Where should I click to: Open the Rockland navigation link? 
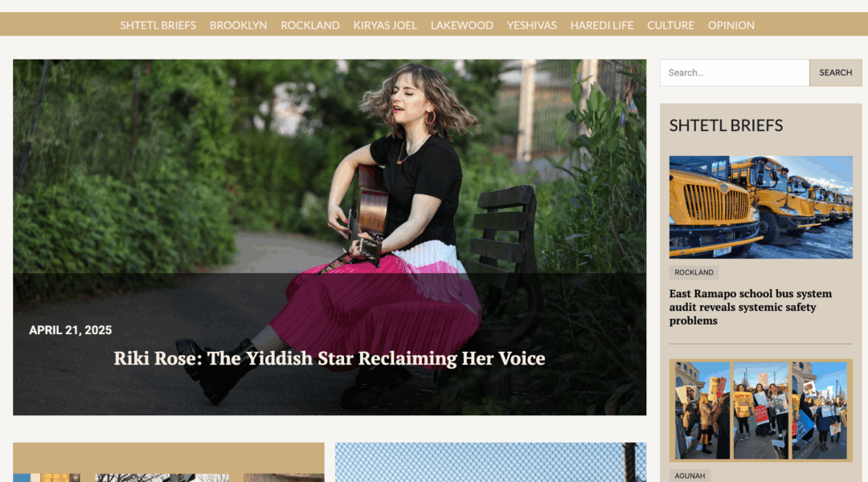pyautogui.click(x=310, y=26)
